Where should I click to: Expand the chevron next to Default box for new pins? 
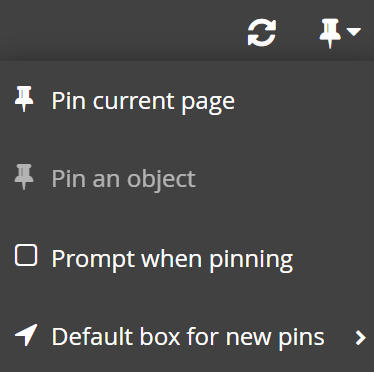tap(360, 337)
